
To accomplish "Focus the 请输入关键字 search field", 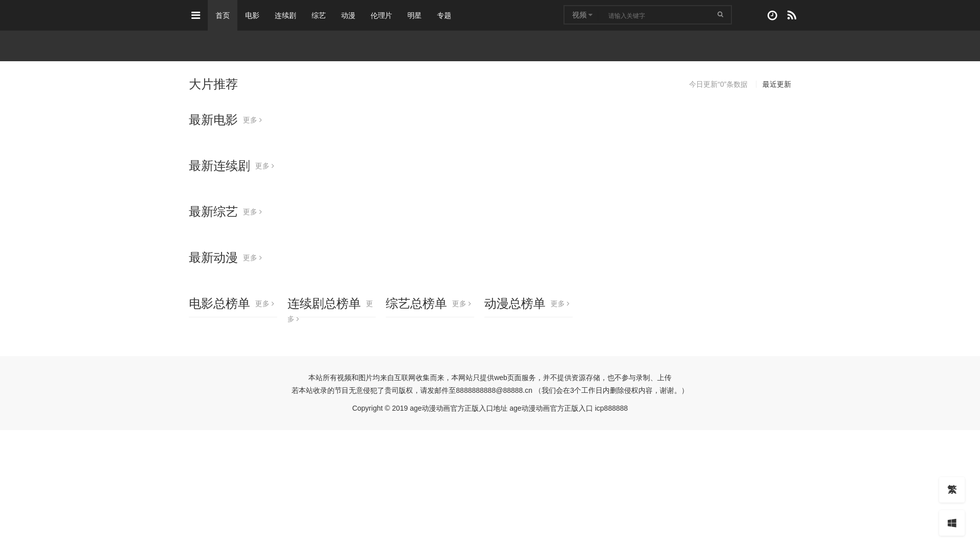I will point(656,15).
